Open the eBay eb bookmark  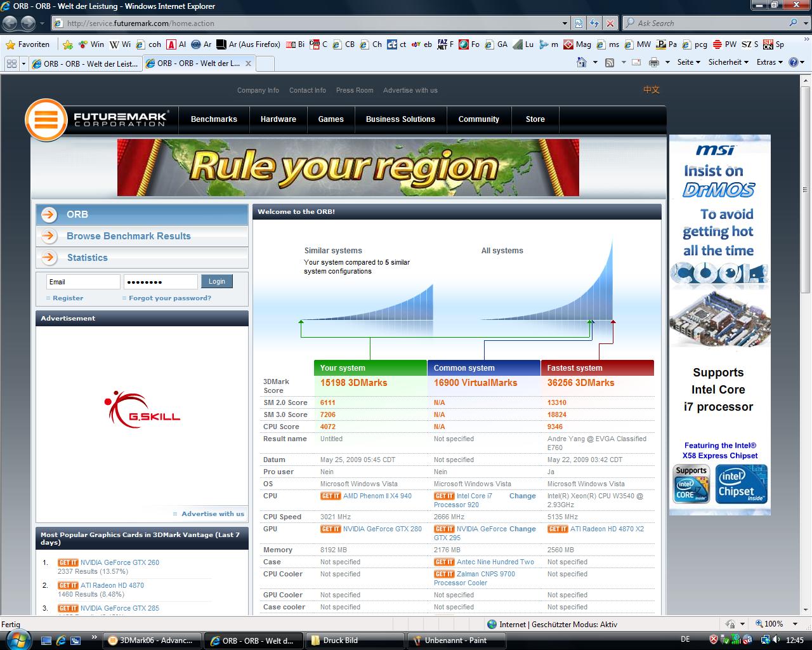[x=422, y=44]
